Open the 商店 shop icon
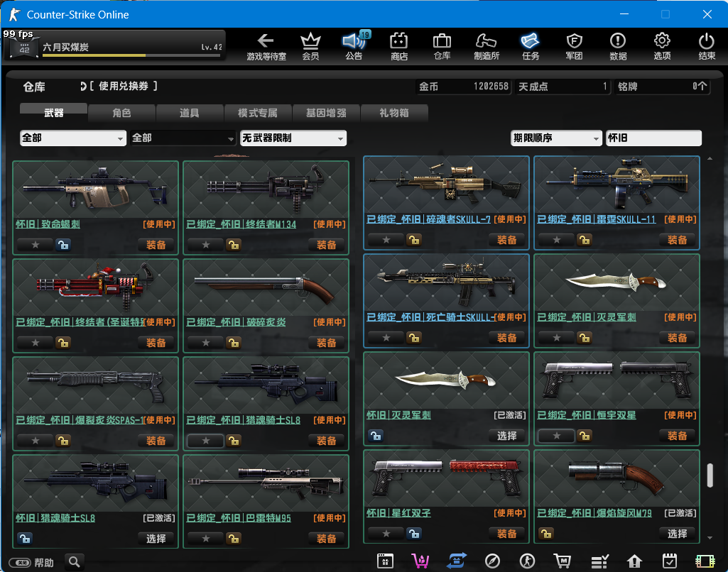The image size is (728, 572). pyautogui.click(x=398, y=46)
